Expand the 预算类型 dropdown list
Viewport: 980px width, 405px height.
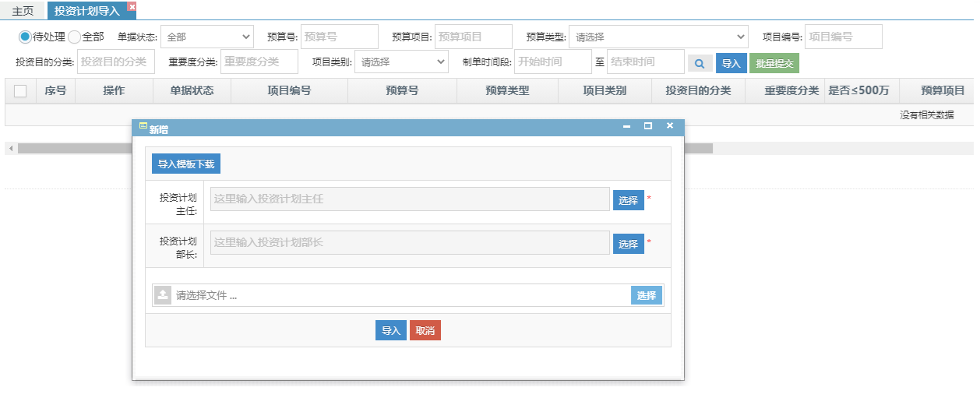(x=658, y=37)
